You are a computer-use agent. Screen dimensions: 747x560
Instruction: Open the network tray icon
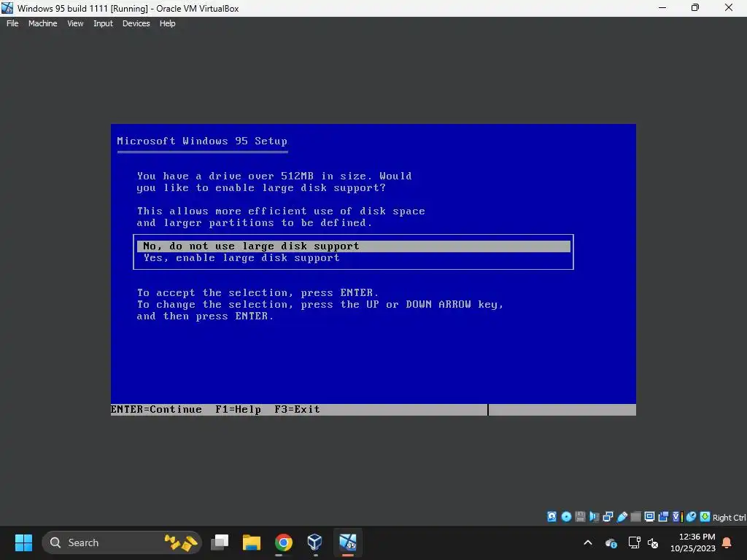click(x=634, y=542)
